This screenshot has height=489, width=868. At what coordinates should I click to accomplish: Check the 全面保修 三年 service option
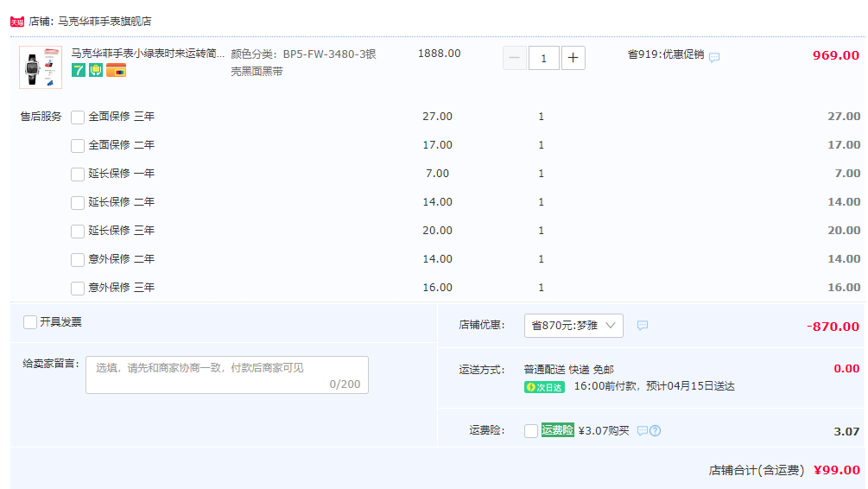point(78,117)
